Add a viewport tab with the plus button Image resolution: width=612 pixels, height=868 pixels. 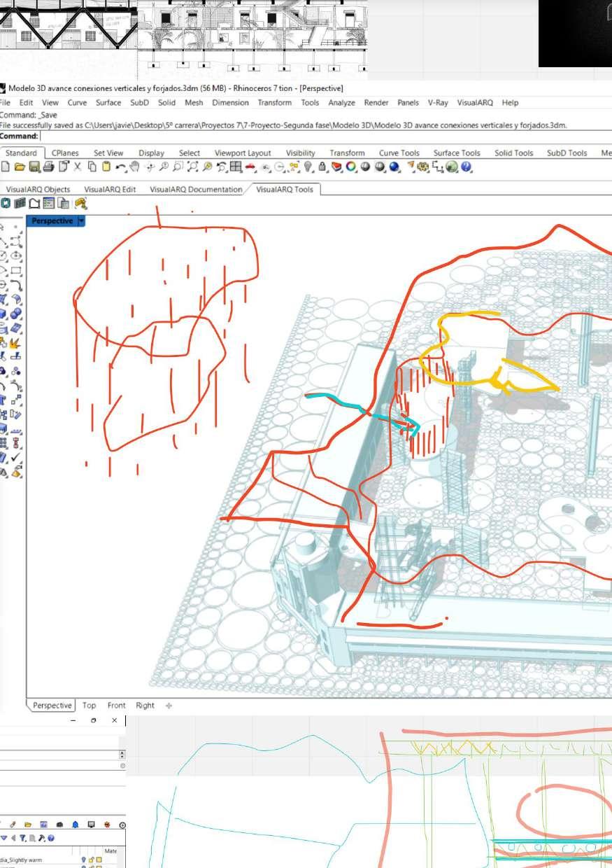tap(169, 705)
